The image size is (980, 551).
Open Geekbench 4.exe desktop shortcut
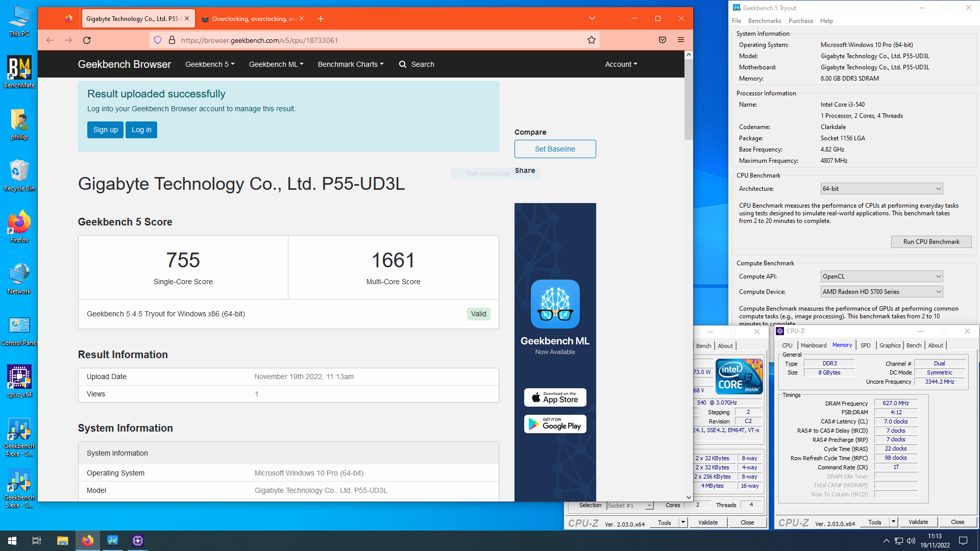pyautogui.click(x=19, y=437)
